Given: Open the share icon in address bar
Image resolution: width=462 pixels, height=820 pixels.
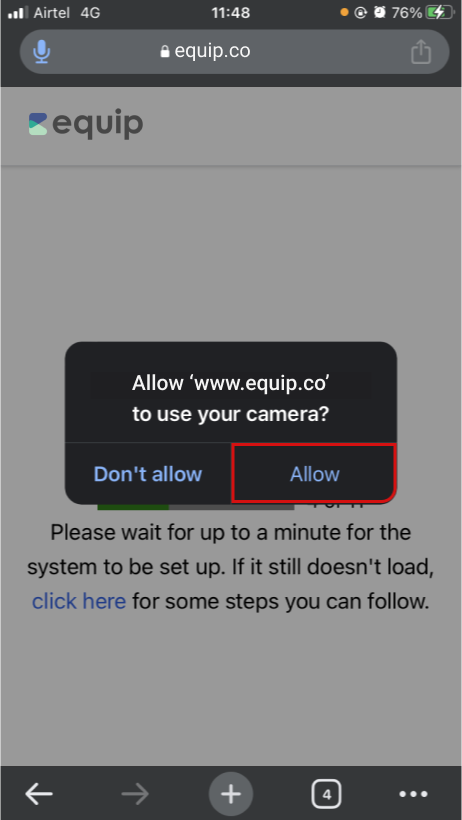Looking at the screenshot, I should coord(421,52).
